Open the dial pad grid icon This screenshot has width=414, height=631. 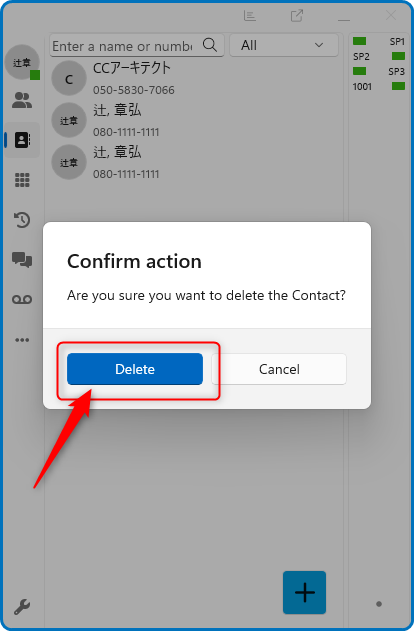point(22,180)
